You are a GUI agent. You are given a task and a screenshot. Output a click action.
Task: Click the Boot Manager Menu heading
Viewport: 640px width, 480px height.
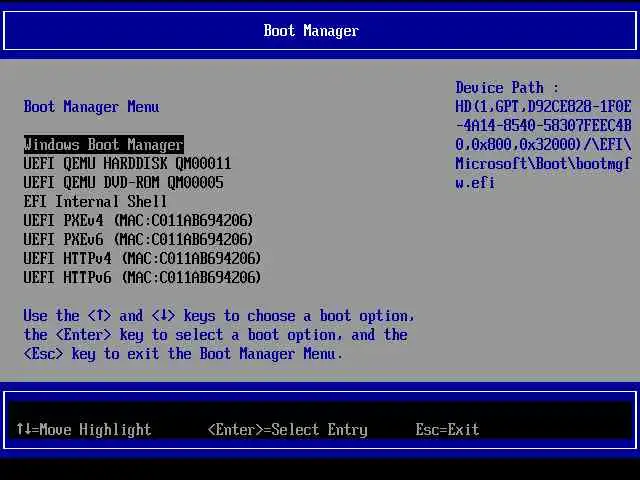click(91, 107)
